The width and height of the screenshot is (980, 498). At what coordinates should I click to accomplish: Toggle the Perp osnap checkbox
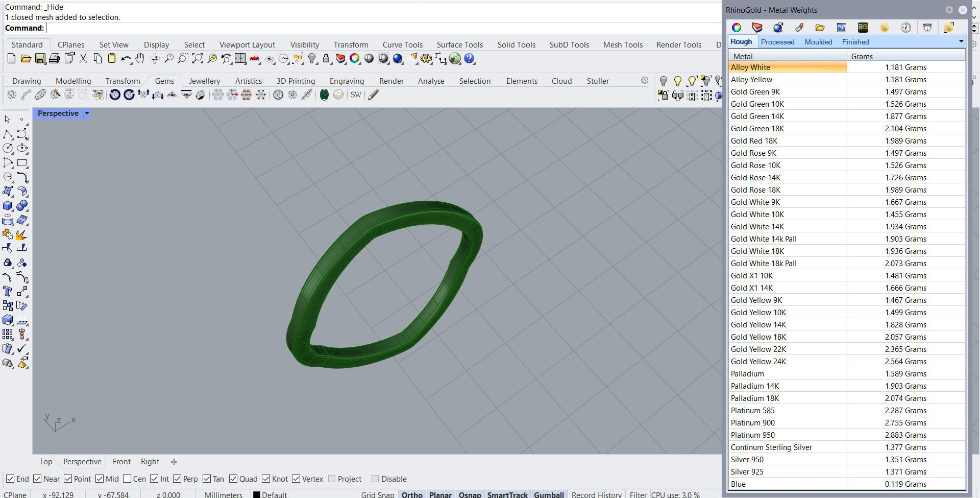pyautogui.click(x=177, y=479)
